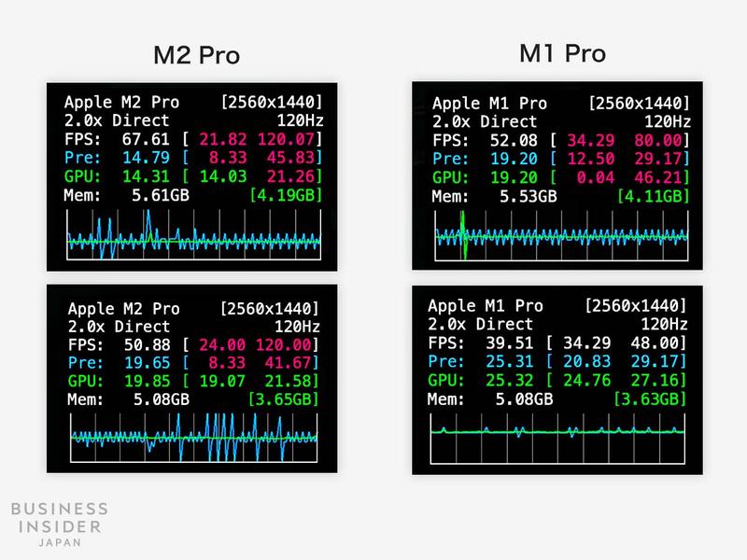Viewport: 747px width, 560px height.
Task: Click the flat frame-time graph under [3.63GB] memory
Action: (x=557, y=439)
